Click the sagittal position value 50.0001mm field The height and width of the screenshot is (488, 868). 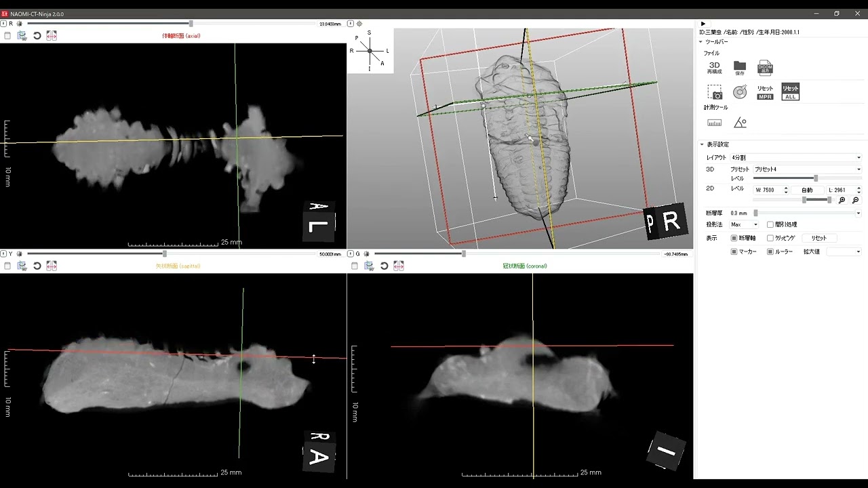pyautogui.click(x=330, y=254)
